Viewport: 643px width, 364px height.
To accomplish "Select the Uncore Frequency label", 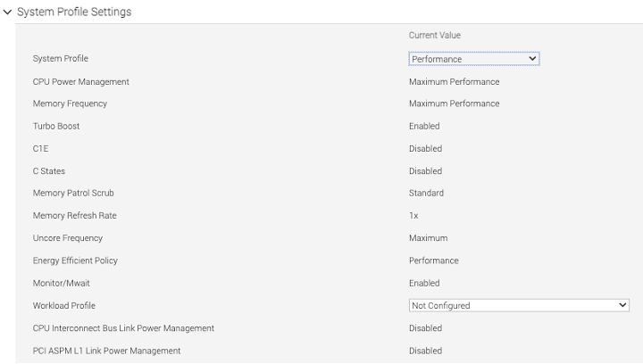I will coord(68,238).
